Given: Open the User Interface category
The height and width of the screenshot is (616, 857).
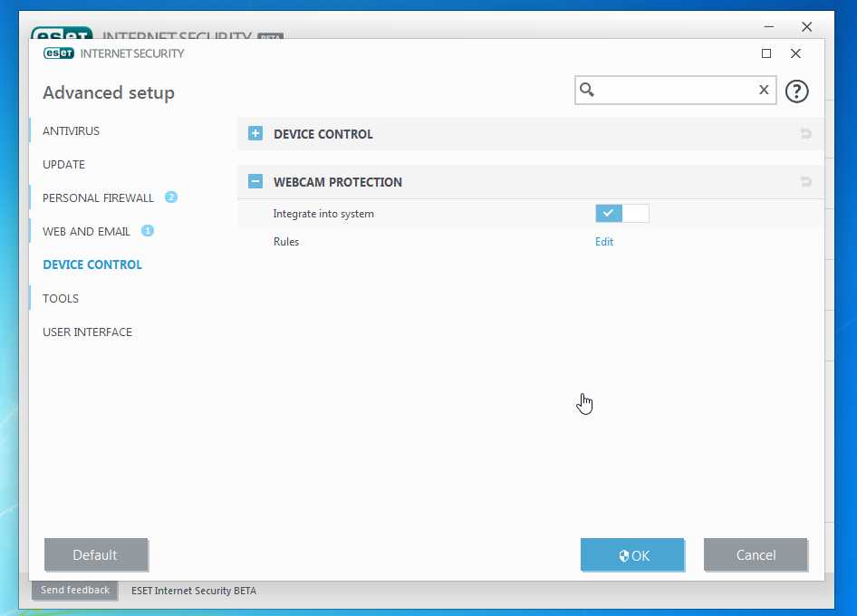Looking at the screenshot, I should point(88,332).
